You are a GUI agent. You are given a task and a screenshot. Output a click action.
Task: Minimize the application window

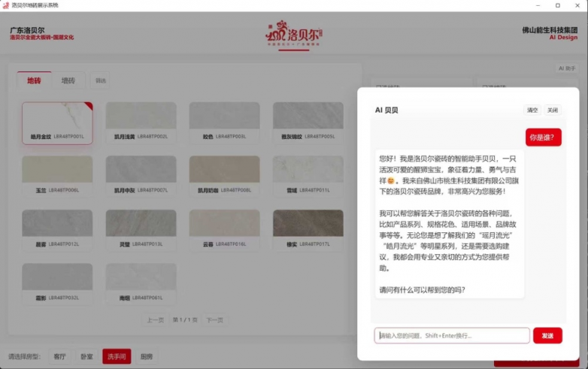coord(538,5)
